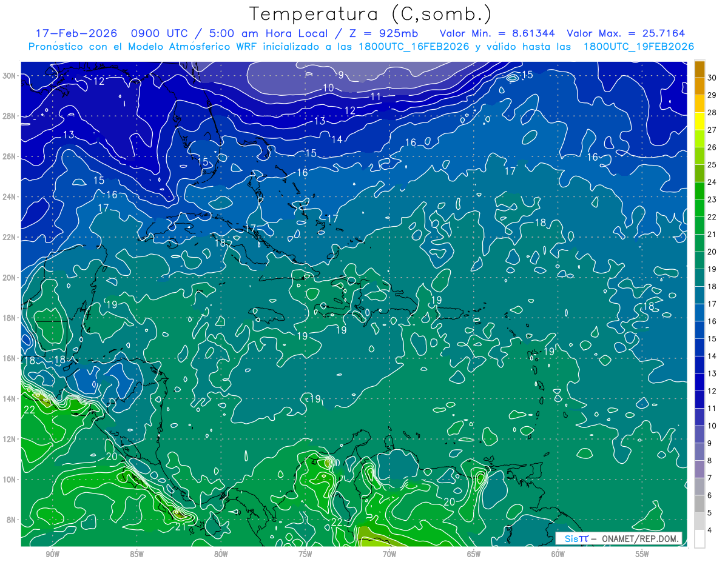Screen dimensions: 728x562
Task: Click the '70W' longitude axis label
Action: (x=389, y=554)
